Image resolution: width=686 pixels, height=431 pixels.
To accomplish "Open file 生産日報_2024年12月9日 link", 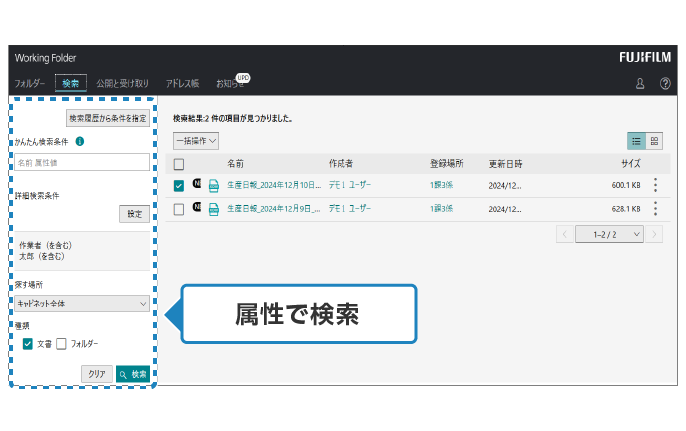I will coord(273,209).
